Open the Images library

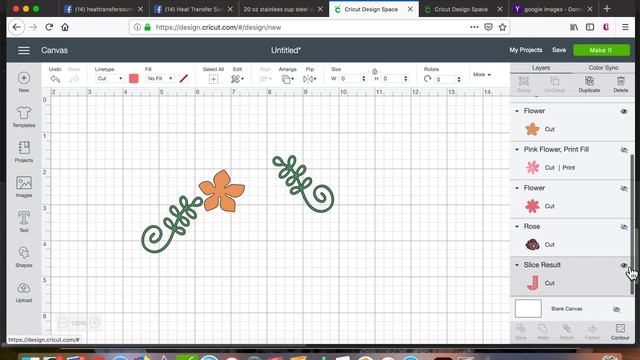point(24,183)
